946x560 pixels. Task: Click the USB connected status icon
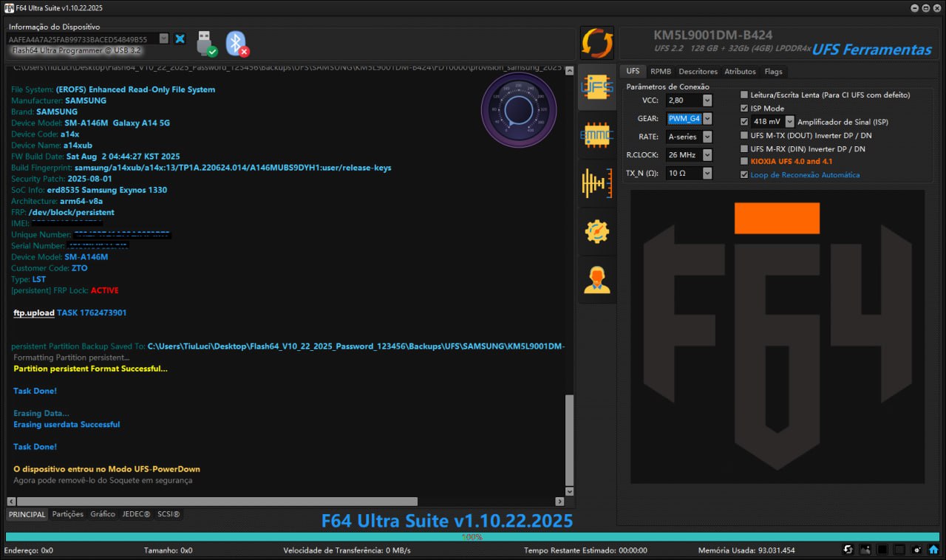click(x=206, y=44)
